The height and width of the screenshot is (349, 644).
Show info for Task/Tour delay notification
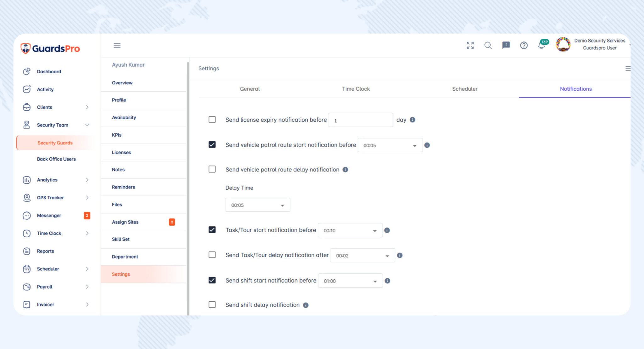[400, 255]
